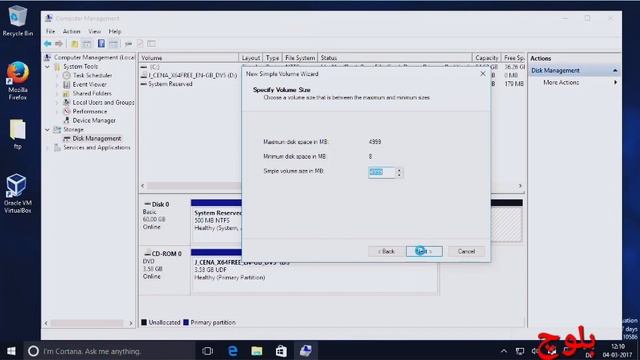Increase volume size with spinner up arrow
640x360 pixels.
399,170
